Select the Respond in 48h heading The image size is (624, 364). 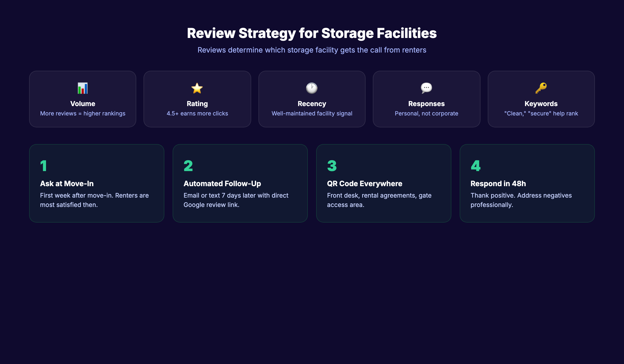click(x=498, y=183)
